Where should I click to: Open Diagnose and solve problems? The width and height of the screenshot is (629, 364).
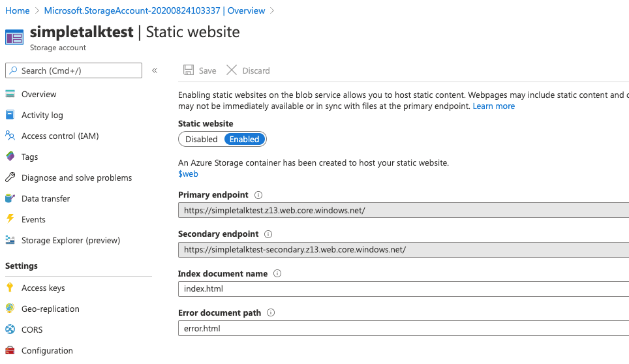pos(76,177)
